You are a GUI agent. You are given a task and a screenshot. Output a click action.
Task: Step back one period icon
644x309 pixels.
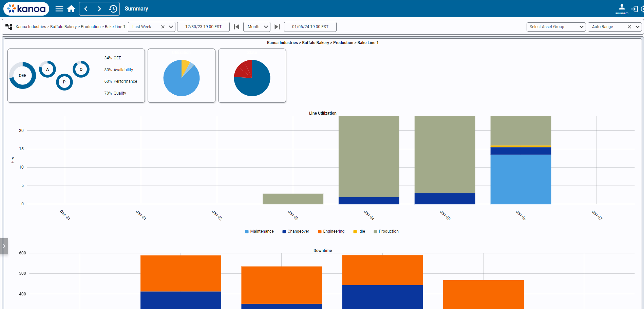[x=236, y=27]
